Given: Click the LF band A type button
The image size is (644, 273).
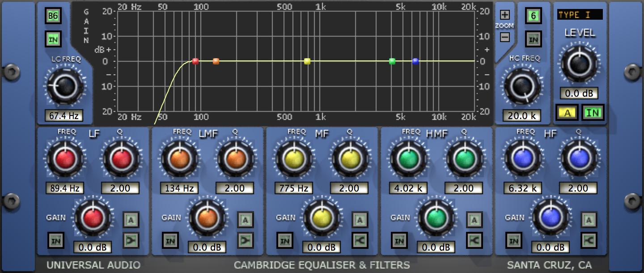Looking at the screenshot, I should coord(131,220).
